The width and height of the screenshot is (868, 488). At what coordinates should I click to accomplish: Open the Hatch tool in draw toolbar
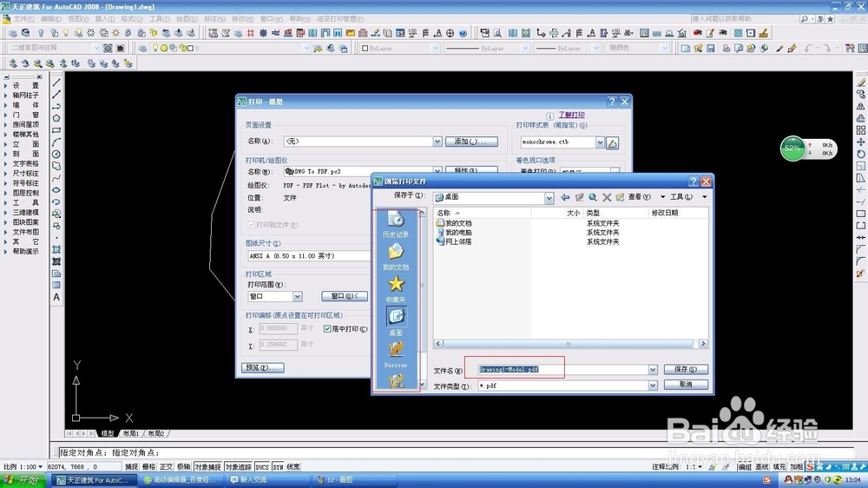click(x=56, y=250)
